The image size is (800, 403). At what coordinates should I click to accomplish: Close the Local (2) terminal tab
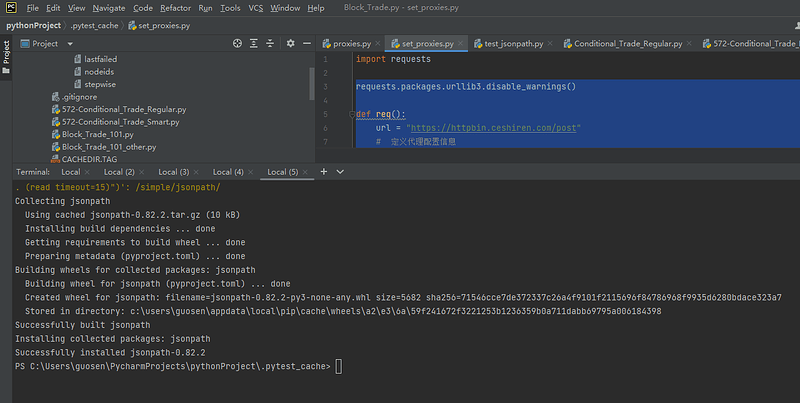pos(141,172)
